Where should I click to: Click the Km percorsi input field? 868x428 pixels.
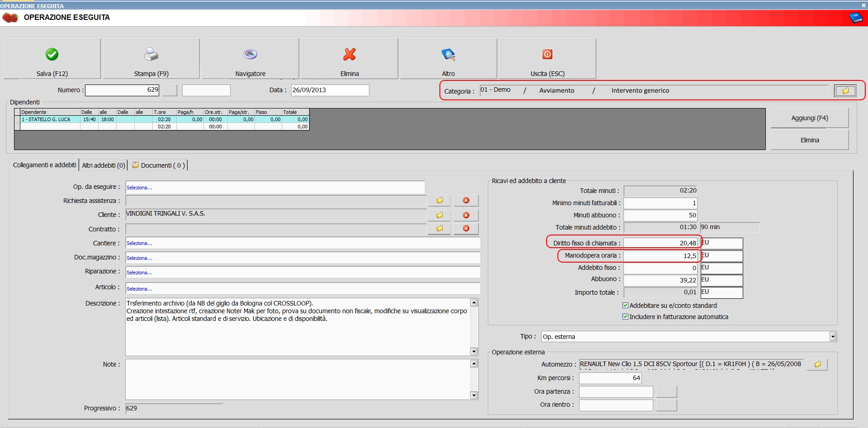click(x=610, y=378)
